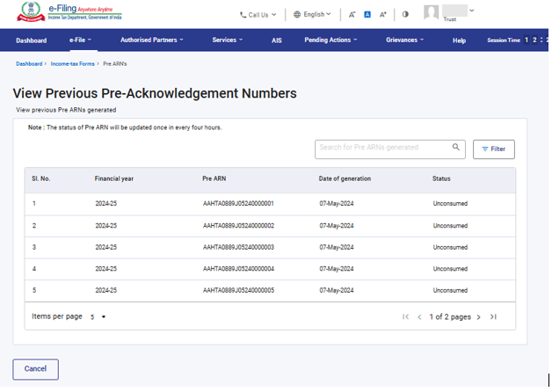Viewport: 552px width, 392px height.
Task: Select Pre ARN AAHTA0889J05240000005
Action: click(238, 290)
